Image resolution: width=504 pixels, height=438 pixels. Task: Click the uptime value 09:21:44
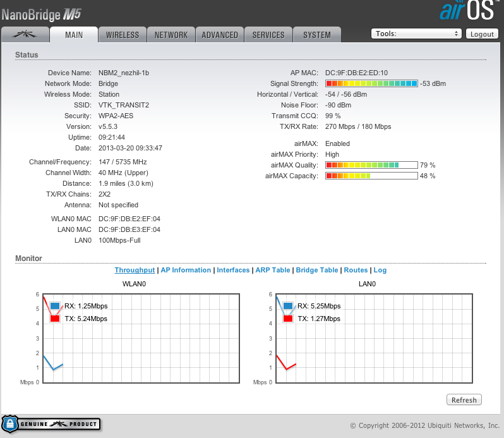pyautogui.click(x=112, y=137)
